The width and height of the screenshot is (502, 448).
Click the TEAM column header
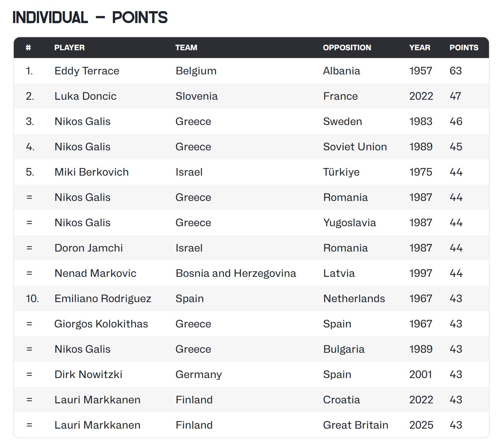pos(186,48)
